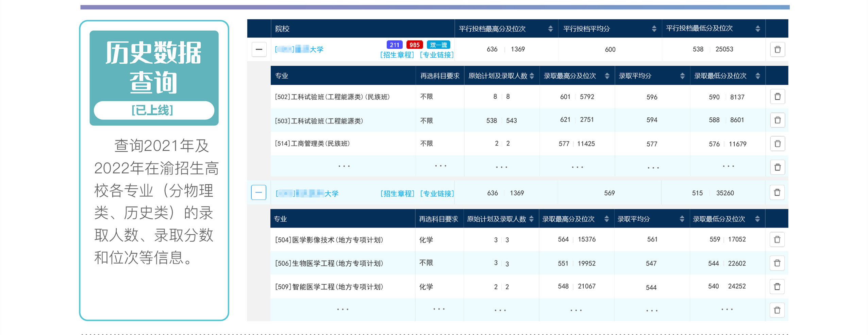Click the 已上线 pill button
868x335 pixels.
pos(154,110)
